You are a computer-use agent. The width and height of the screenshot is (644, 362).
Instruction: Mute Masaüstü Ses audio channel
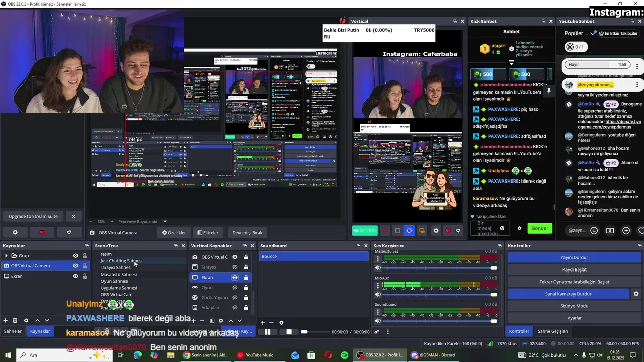(x=378, y=268)
